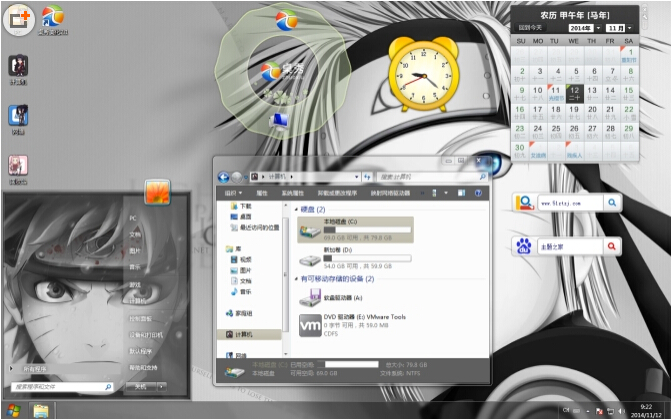Click 映射网络驱动器 in Explorer toolbar

pyautogui.click(x=390, y=193)
